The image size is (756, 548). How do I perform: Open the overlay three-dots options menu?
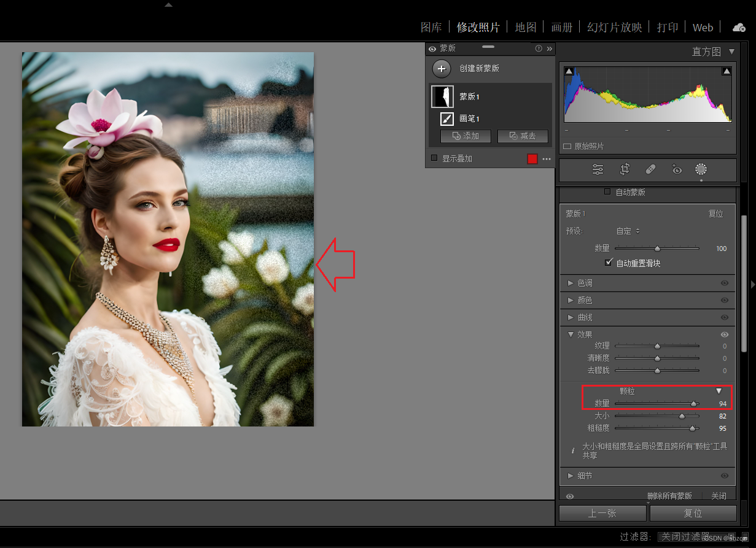547,159
